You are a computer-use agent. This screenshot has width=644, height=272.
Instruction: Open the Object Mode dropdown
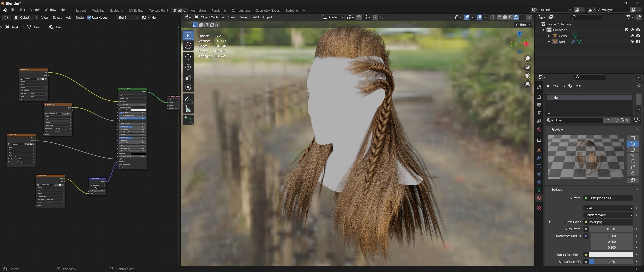(x=209, y=17)
